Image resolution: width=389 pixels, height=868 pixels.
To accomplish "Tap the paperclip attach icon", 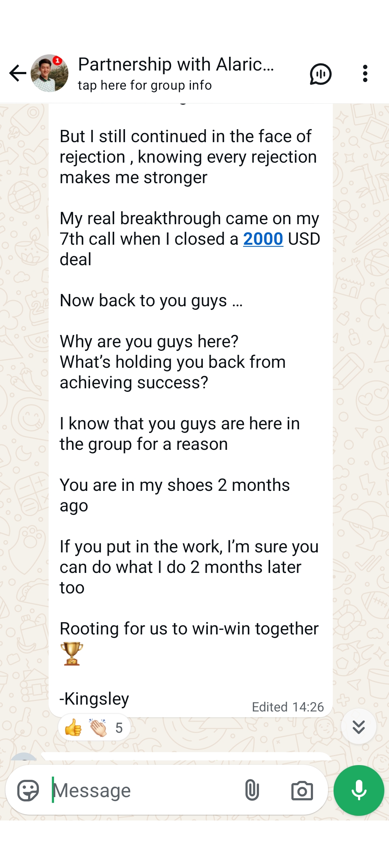I will point(252,790).
